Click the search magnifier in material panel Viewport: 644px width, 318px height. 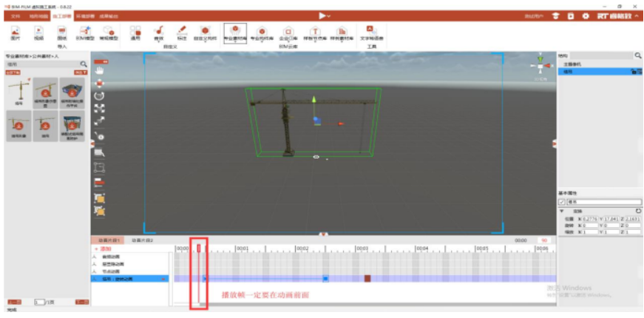[84, 64]
